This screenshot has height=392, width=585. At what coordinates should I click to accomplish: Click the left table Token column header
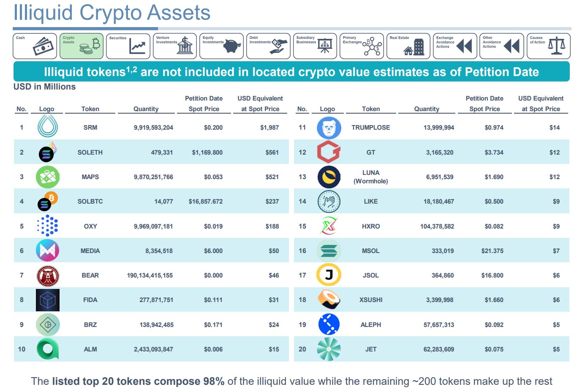click(x=90, y=109)
